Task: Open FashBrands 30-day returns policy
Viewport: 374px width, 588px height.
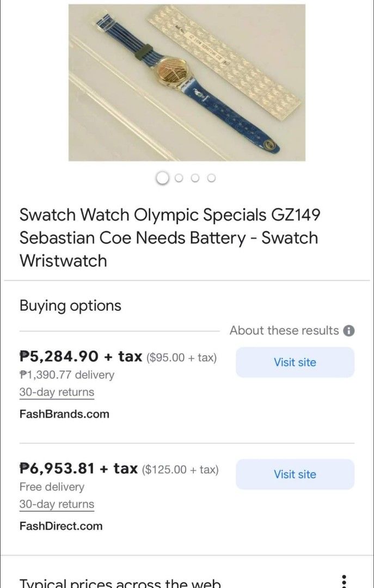Action: point(56,392)
